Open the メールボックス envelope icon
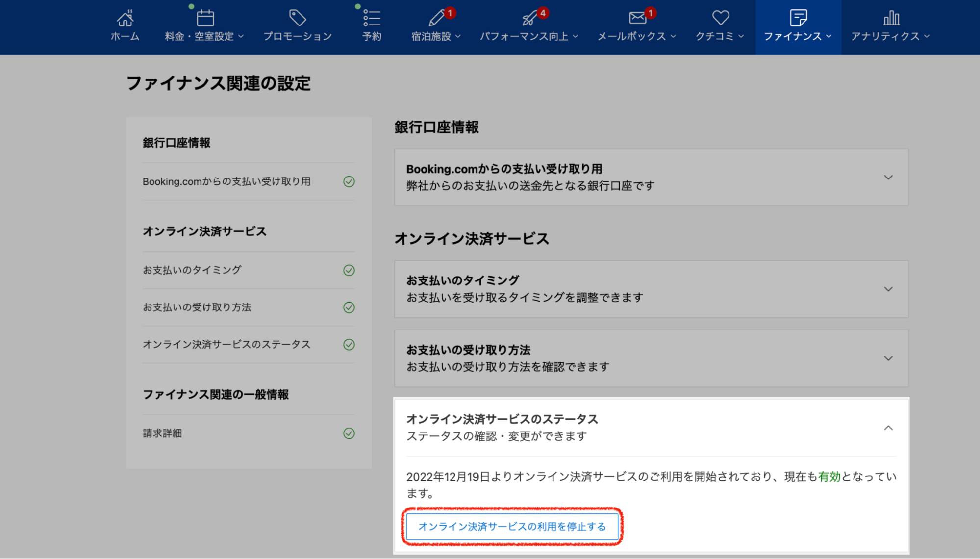The height and width of the screenshot is (559, 980). (637, 19)
